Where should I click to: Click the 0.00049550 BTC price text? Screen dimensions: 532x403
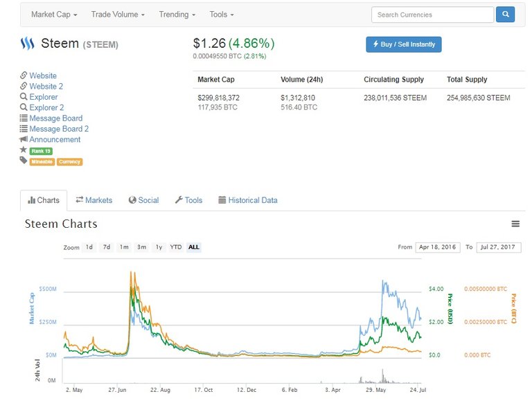click(217, 56)
